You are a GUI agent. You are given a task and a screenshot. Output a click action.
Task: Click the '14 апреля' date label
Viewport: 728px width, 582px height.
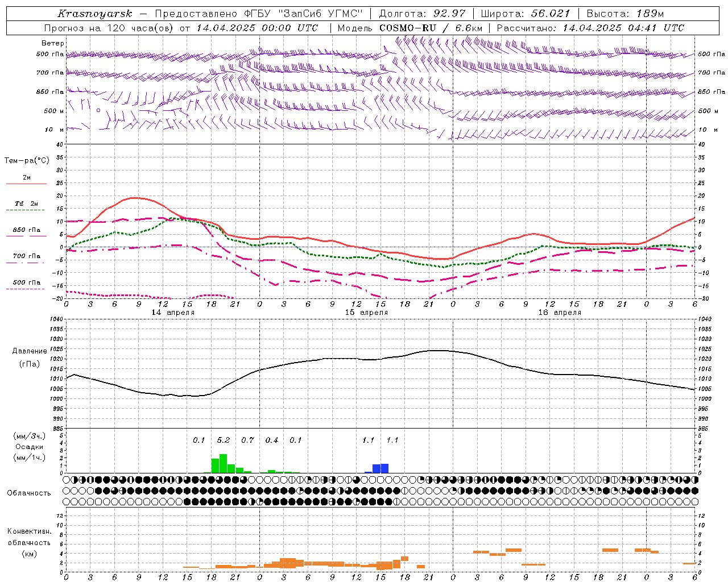(x=173, y=313)
